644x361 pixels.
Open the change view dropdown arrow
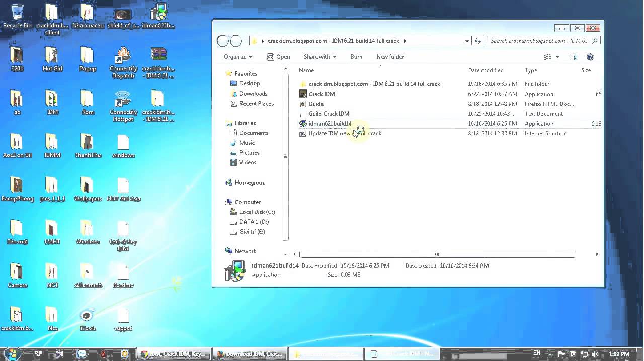tap(557, 57)
